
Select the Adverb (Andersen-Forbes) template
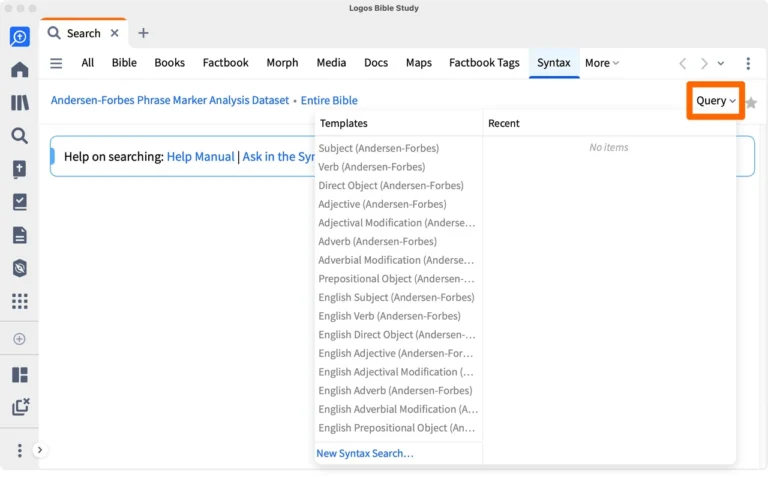[x=377, y=241]
